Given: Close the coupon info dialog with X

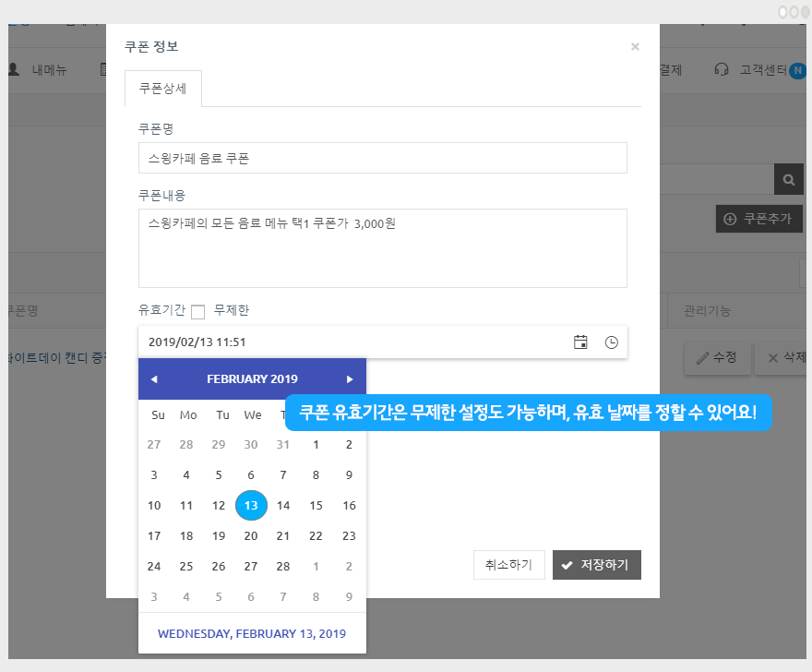Looking at the screenshot, I should (x=635, y=46).
